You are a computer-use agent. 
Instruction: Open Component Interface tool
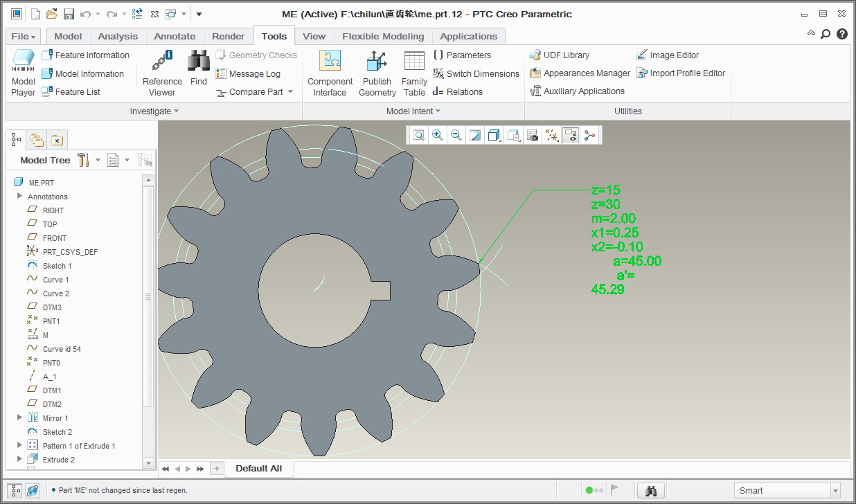point(330,73)
